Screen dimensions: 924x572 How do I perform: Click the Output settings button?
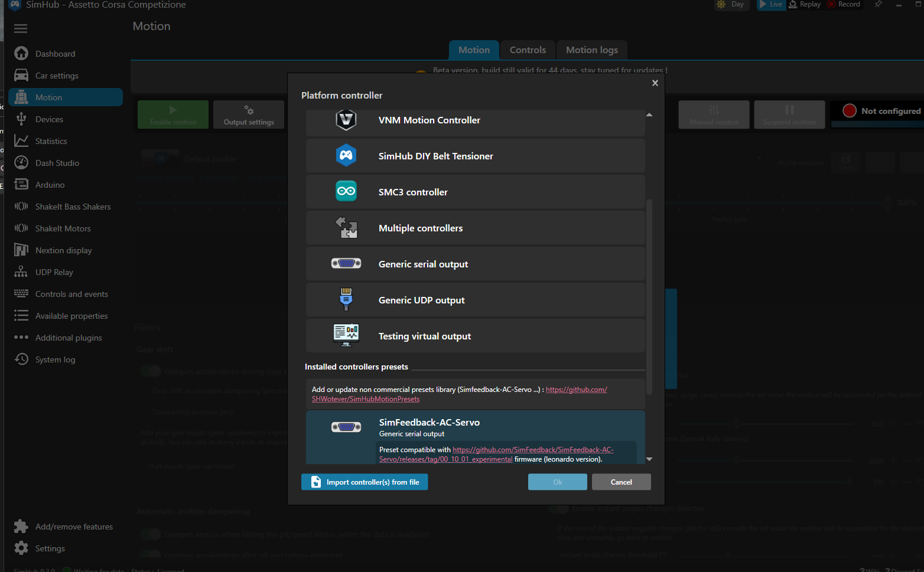coord(249,115)
